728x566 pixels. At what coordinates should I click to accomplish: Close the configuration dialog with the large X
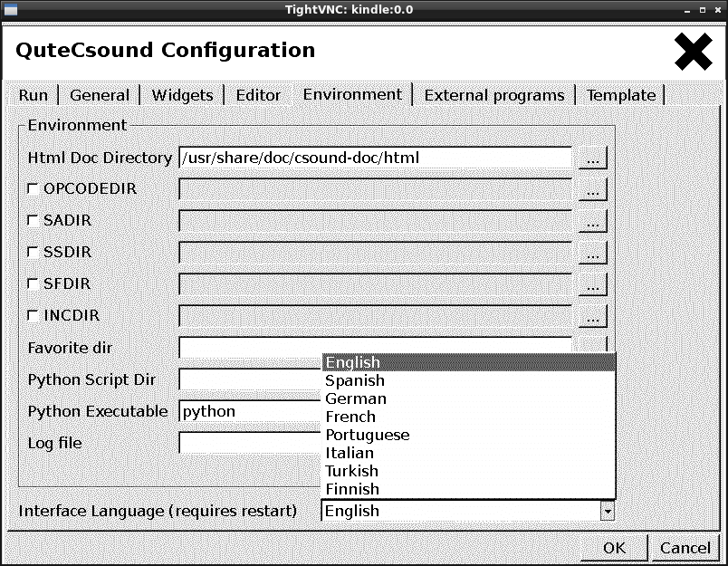693,52
